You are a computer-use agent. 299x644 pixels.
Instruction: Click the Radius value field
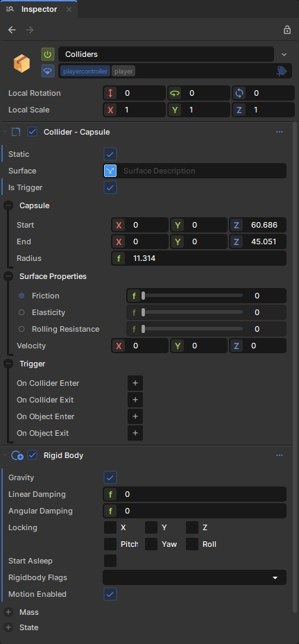(x=199, y=258)
